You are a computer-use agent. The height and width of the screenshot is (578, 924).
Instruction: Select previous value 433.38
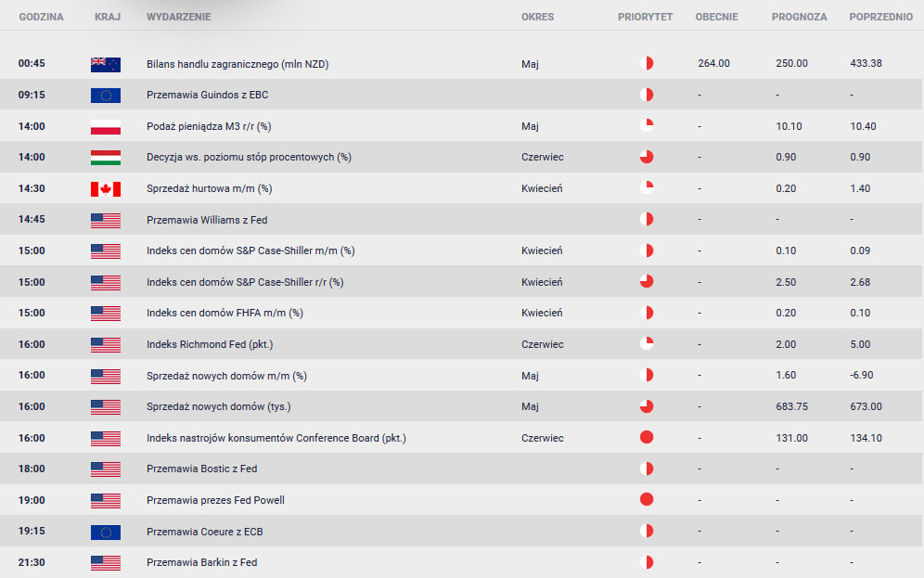866,63
